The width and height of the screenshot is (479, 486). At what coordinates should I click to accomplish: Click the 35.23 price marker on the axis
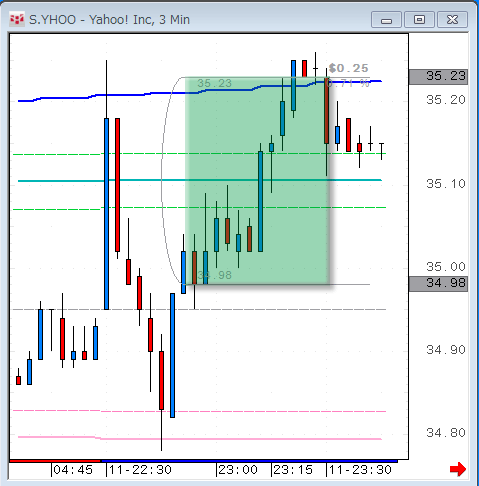(438, 77)
